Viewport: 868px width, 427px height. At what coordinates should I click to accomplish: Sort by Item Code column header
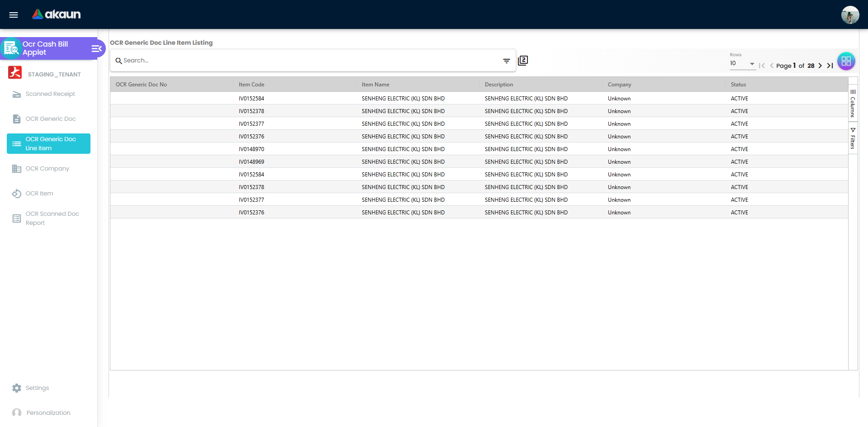(251, 85)
